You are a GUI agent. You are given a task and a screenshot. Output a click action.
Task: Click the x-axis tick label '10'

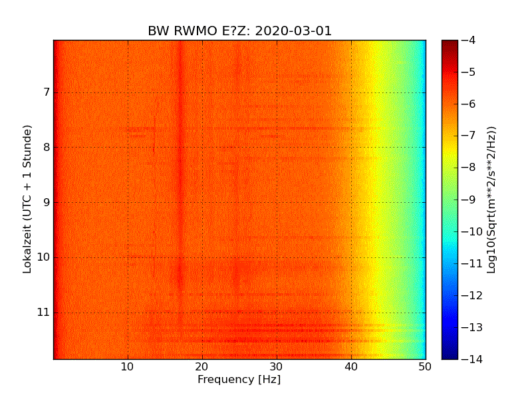tap(128, 367)
